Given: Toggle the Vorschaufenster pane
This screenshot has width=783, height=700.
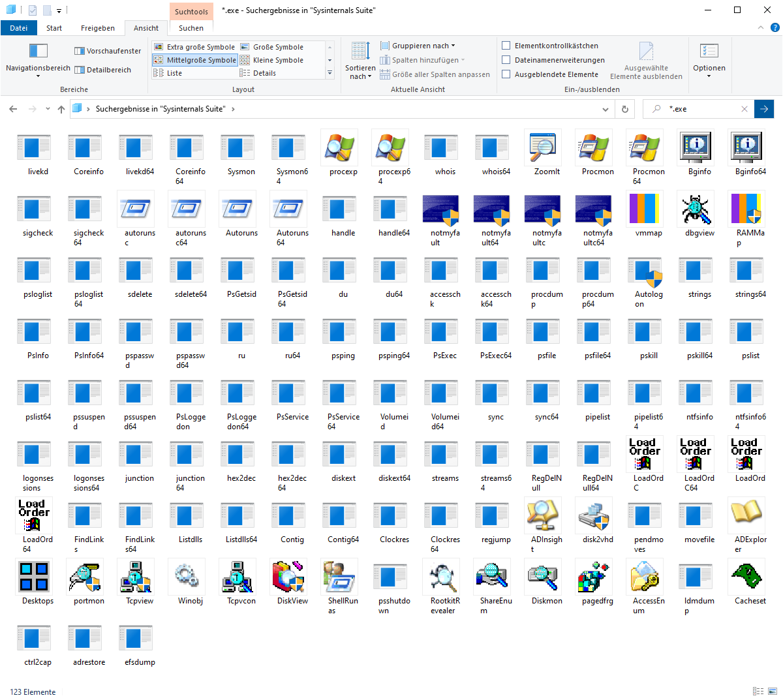Looking at the screenshot, I should point(108,51).
